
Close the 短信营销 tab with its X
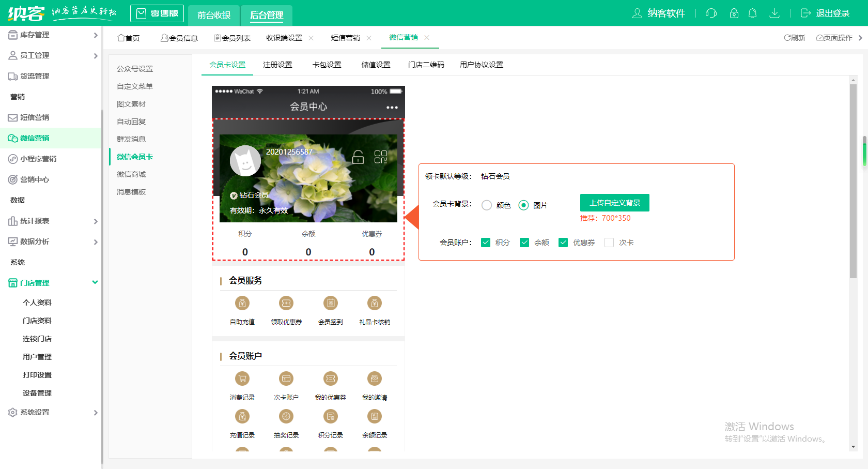click(x=368, y=38)
